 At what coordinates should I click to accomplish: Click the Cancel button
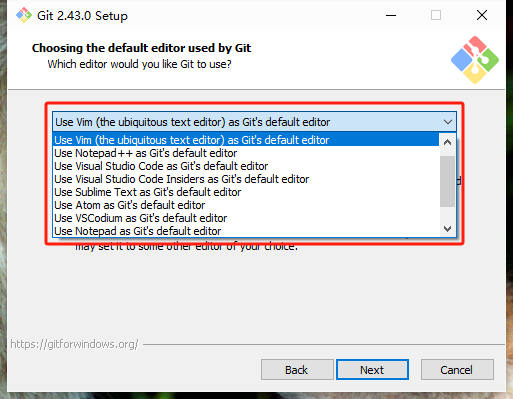(x=457, y=370)
